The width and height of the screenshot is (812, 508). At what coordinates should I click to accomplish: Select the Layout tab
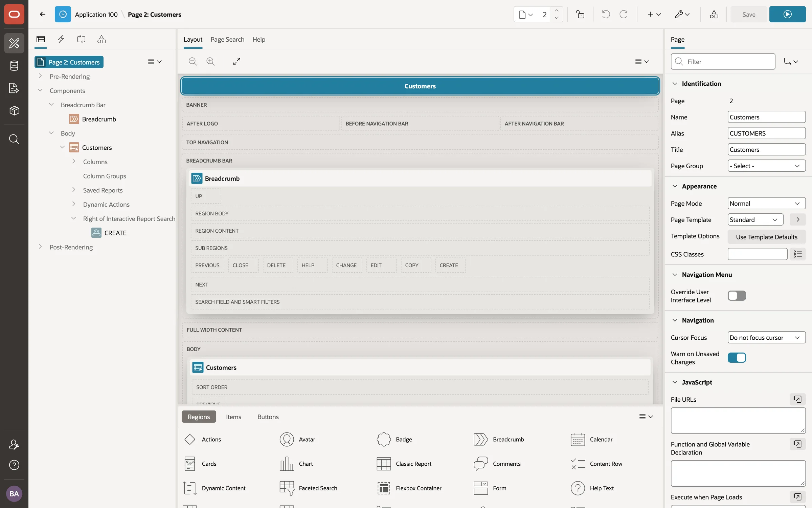(x=193, y=39)
